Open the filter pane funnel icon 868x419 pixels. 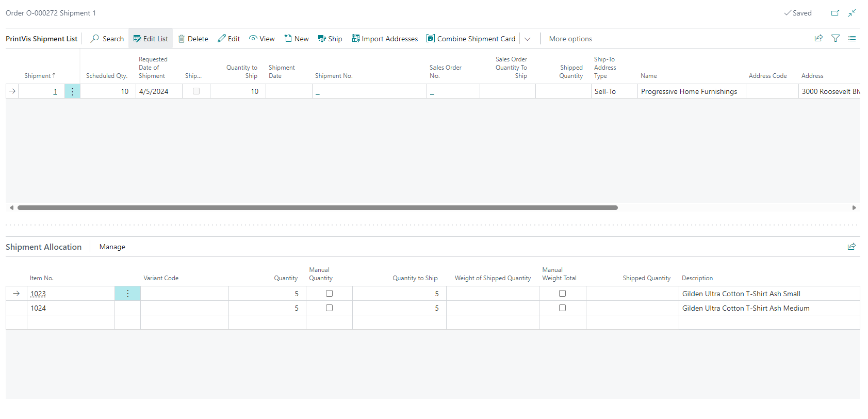(x=836, y=39)
